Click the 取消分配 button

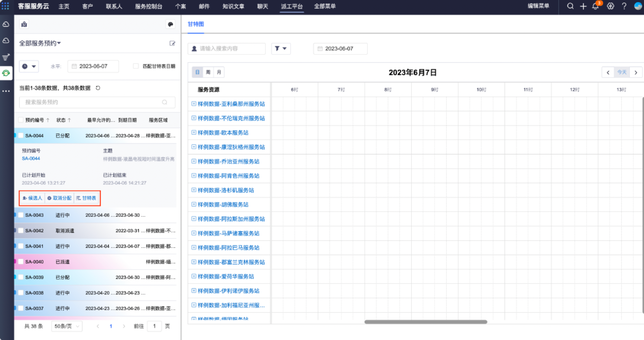point(59,198)
